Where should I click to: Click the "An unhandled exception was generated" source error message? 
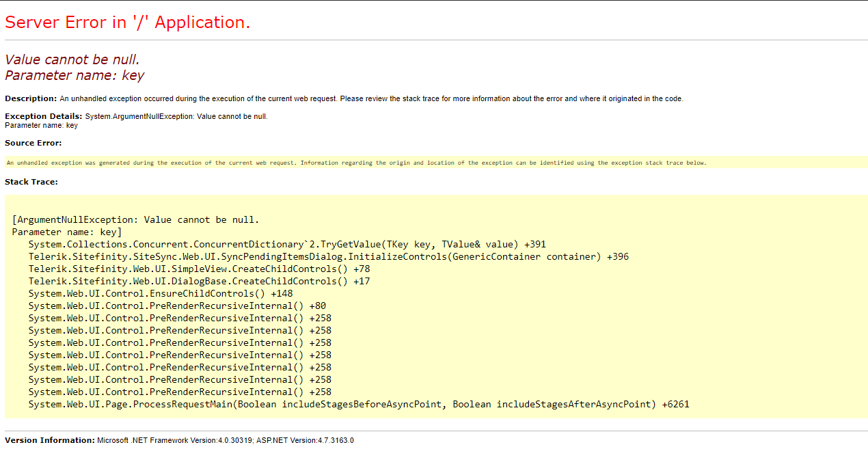point(356,163)
